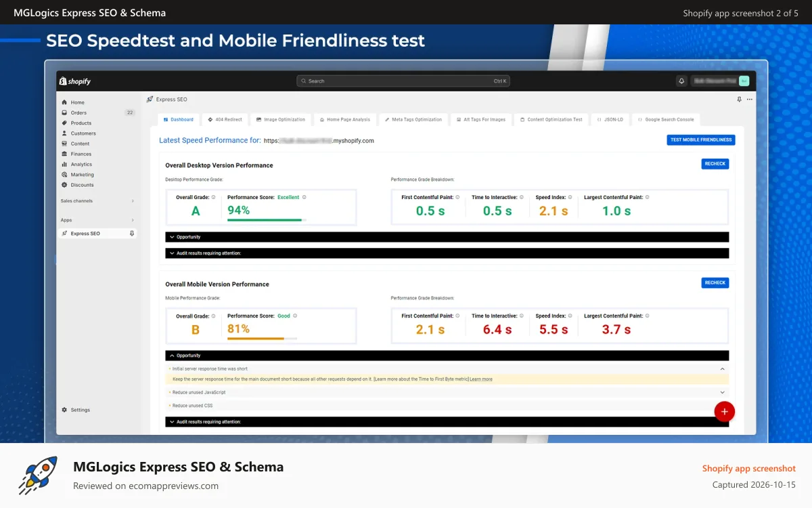Image resolution: width=812 pixels, height=508 pixels.
Task: Collapse Initial server response time item
Action: (x=447, y=368)
